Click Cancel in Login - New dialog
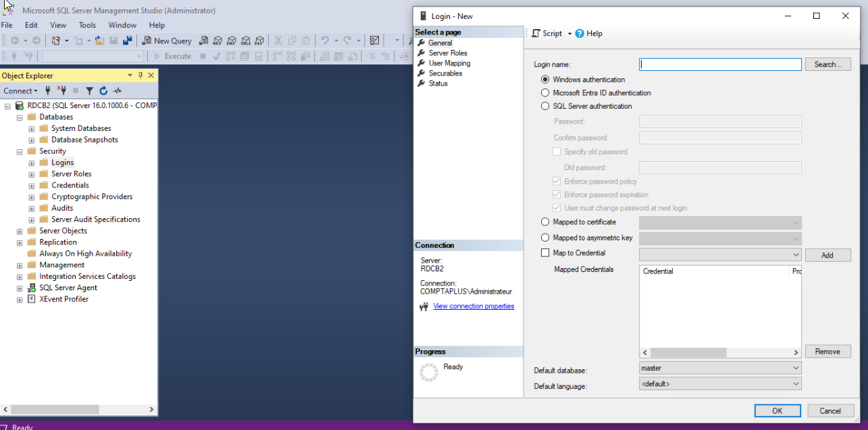Image resolution: width=868 pixels, height=430 pixels. pyautogui.click(x=830, y=410)
